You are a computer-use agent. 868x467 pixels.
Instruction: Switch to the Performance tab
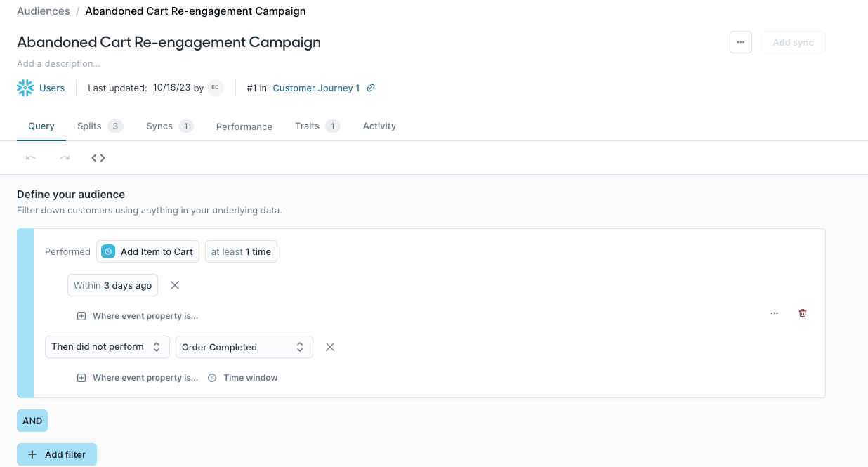[244, 126]
